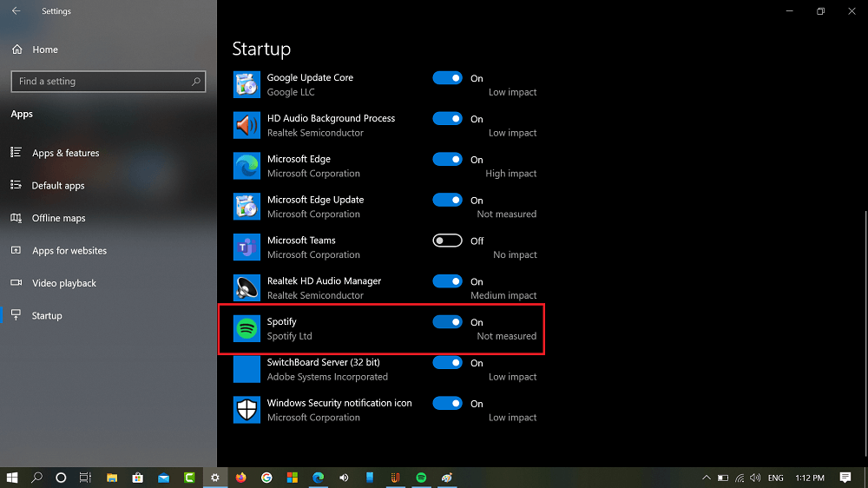Open Mail app from taskbar
Image resolution: width=868 pixels, height=488 pixels.
point(163,478)
